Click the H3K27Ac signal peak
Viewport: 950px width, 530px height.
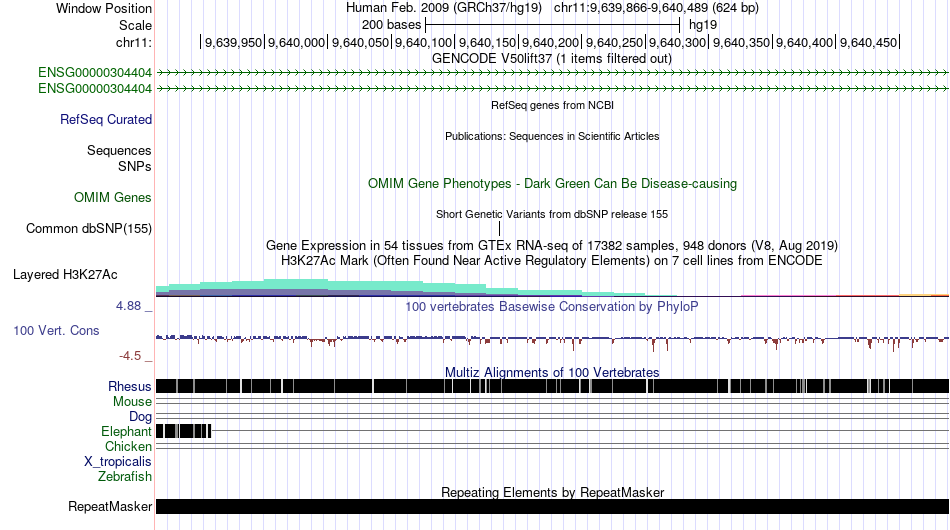(296, 288)
